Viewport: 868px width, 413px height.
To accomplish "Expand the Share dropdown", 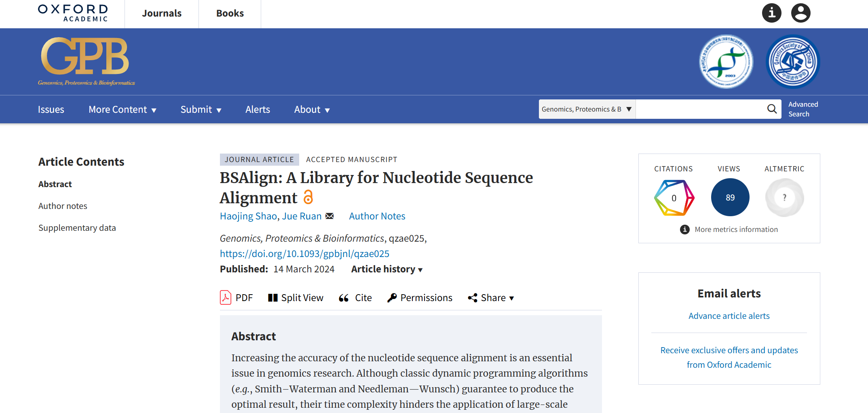I will (491, 298).
